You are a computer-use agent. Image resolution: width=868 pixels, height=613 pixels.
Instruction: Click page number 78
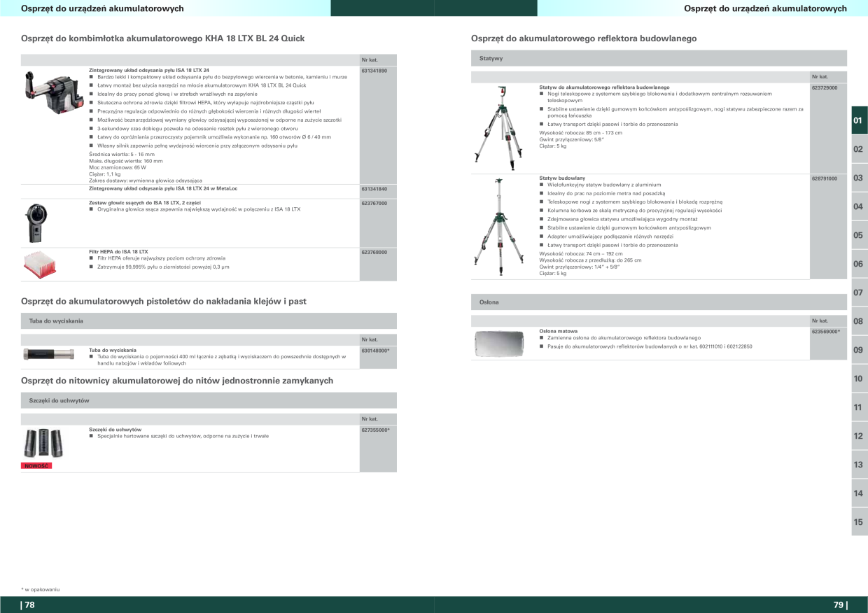pyautogui.click(x=28, y=605)
